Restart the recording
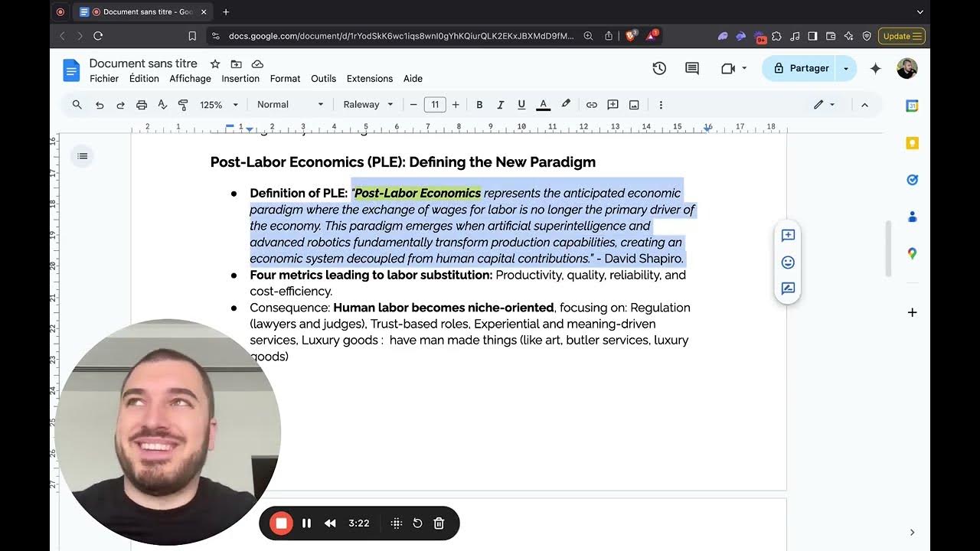Viewport: 980px width, 551px height. click(417, 523)
